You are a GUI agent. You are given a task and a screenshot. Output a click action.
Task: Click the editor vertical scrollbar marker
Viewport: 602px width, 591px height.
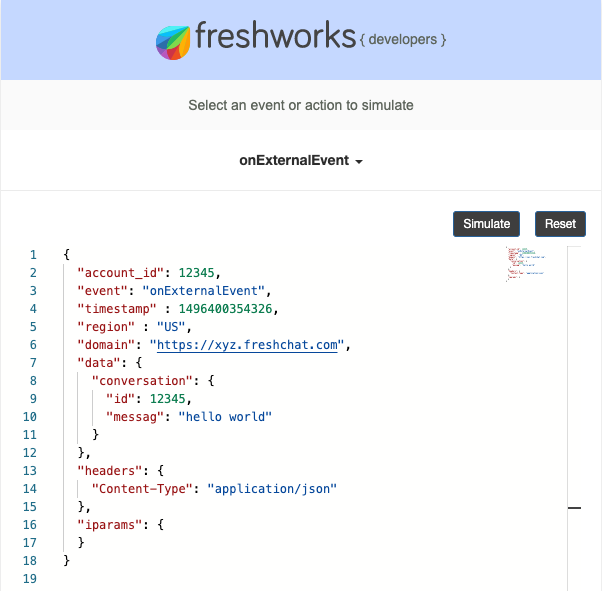(574, 508)
